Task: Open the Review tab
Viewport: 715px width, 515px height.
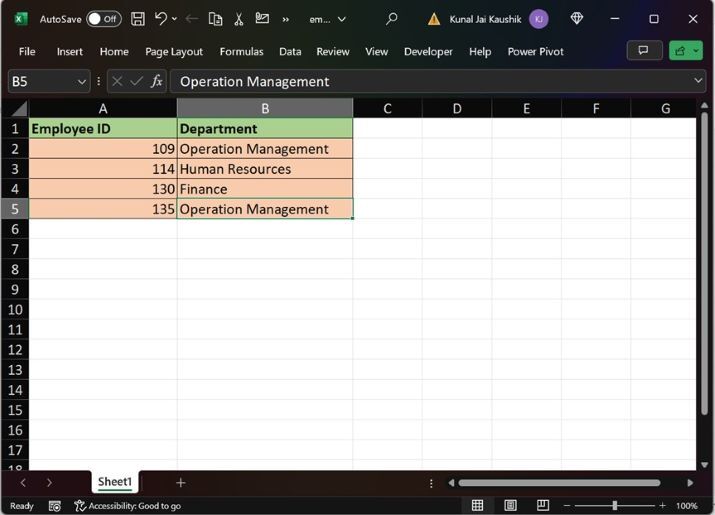Action: pos(333,52)
